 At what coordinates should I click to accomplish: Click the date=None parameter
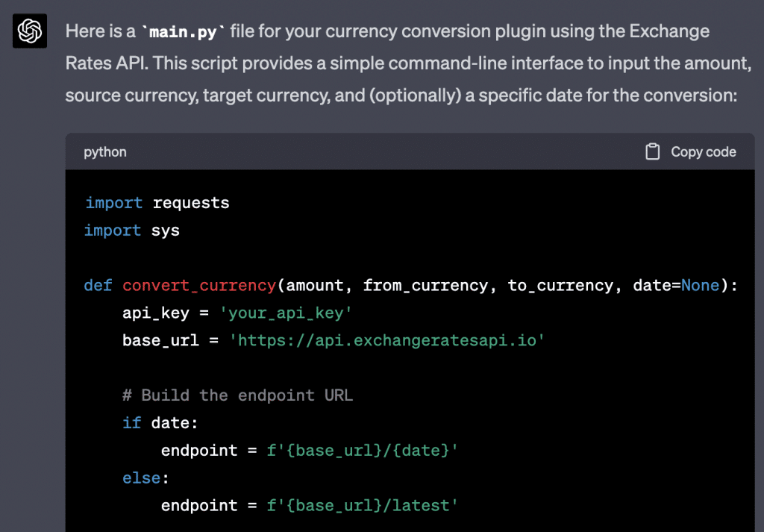(x=676, y=285)
